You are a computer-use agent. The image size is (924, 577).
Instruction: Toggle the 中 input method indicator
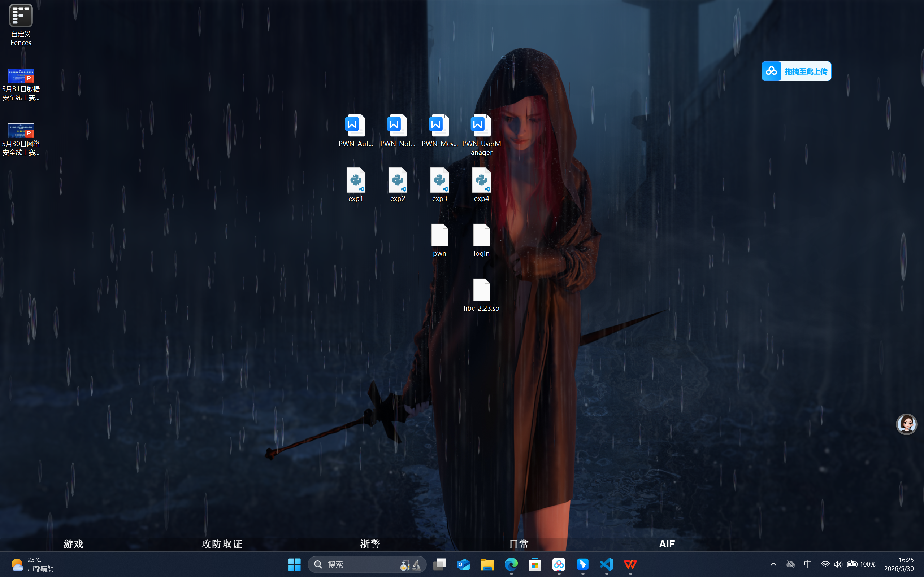(808, 564)
